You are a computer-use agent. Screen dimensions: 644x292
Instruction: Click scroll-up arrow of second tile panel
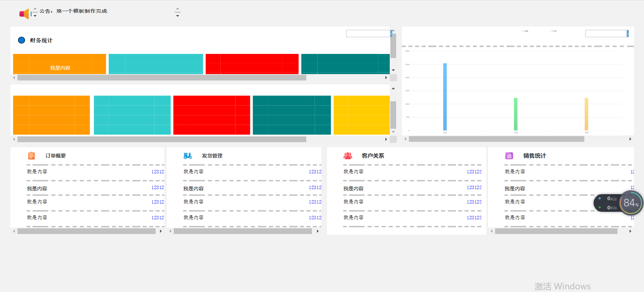click(393, 89)
